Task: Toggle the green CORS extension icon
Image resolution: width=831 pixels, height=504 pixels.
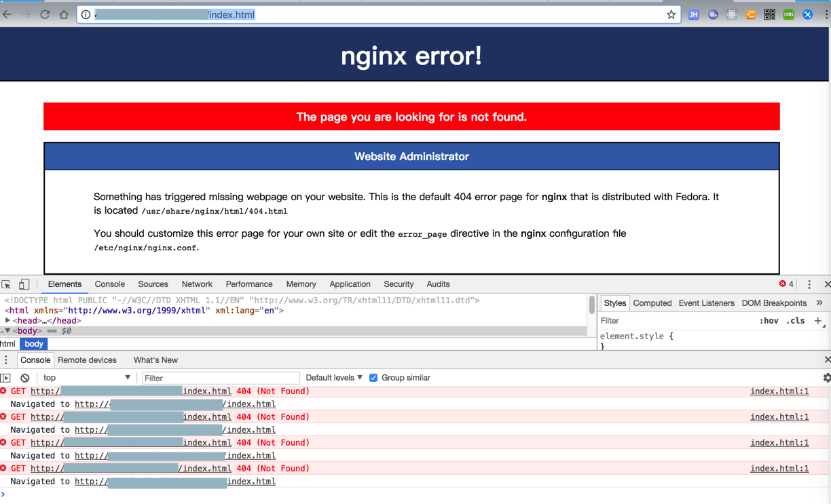Action: pyautogui.click(x=789, y=14)
